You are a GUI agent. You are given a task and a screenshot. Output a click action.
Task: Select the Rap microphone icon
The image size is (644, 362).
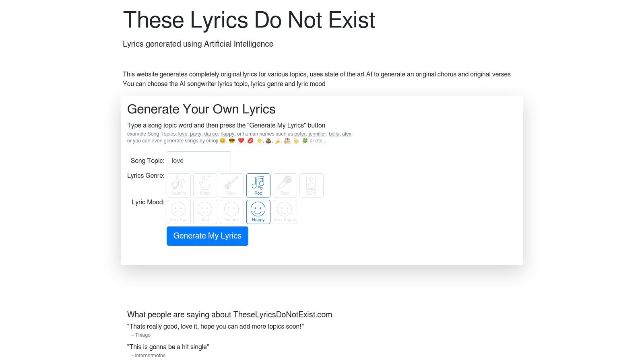click(x=285, y=185)
